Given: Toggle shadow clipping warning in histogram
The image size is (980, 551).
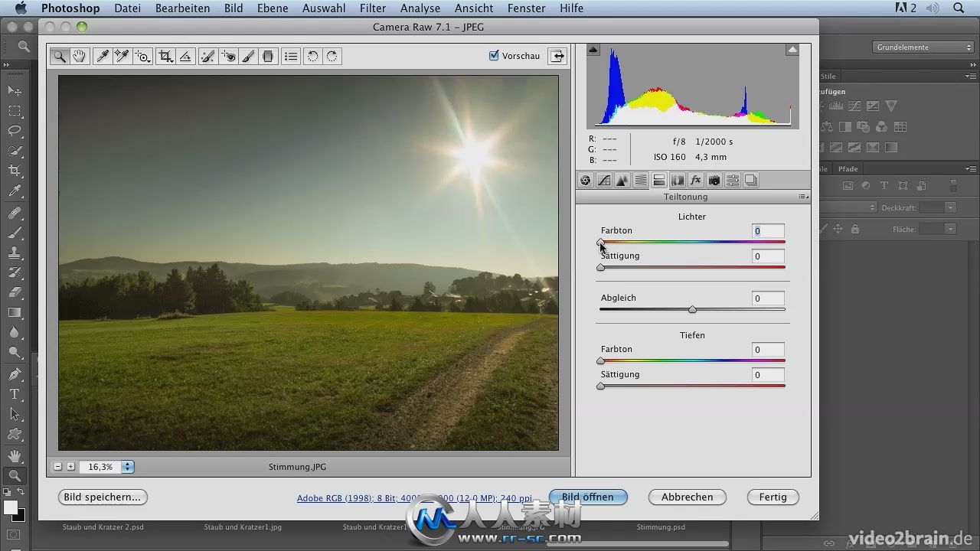Looking at the screenshot, I should coord(593,50).
